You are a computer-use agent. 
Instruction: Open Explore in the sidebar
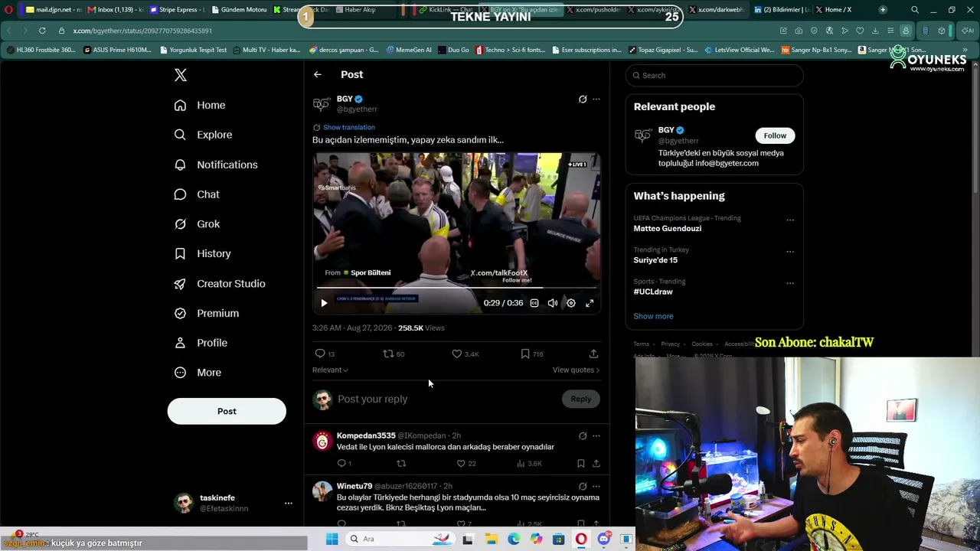pyautogui.click(x=203, y=135)
